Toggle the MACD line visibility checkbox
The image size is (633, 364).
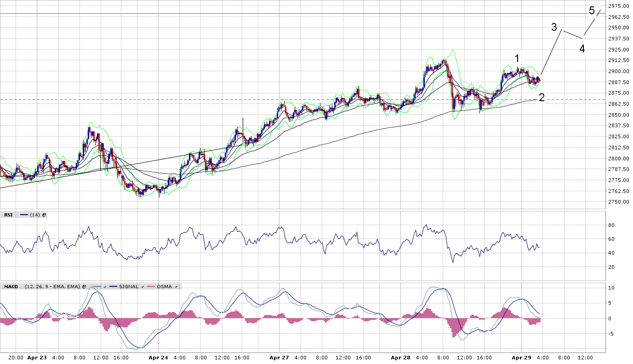105,287
